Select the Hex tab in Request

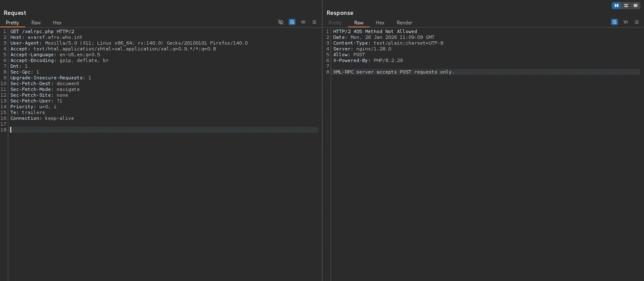click(57, 23)
